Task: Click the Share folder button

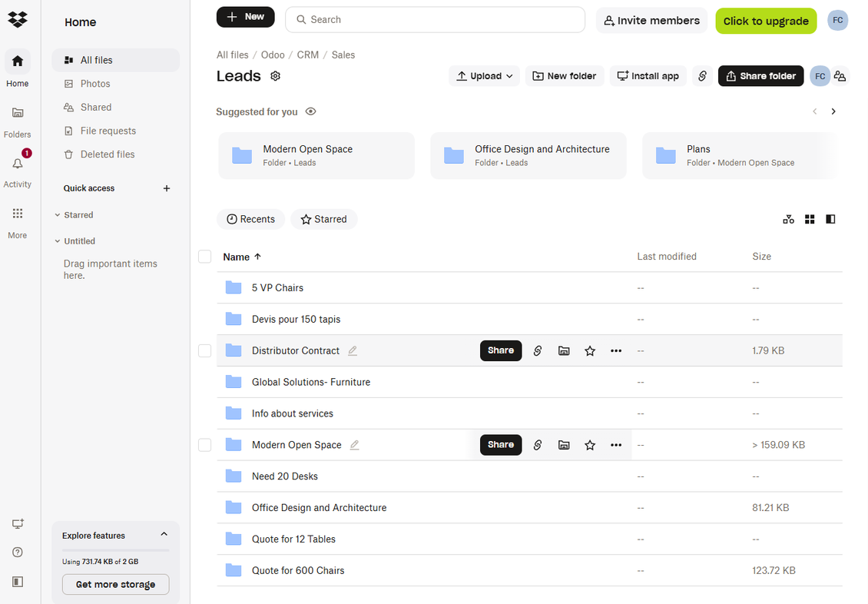Action: 760,76
